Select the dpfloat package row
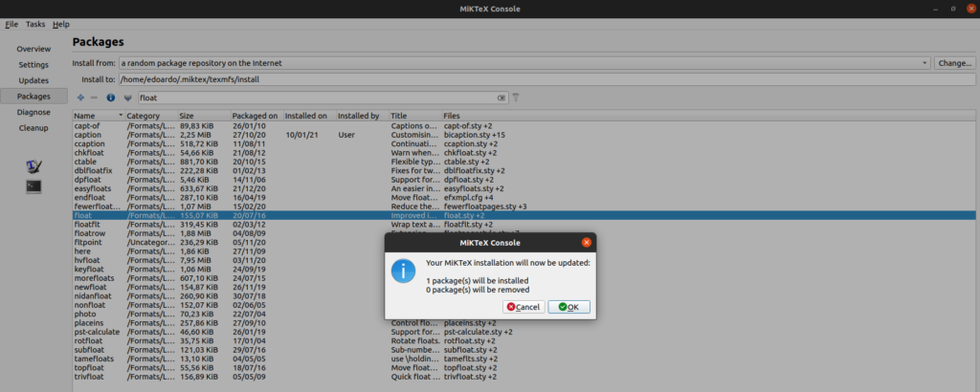Image resolution: width=980 pixels, height=392 pixels. pos(524,179)
